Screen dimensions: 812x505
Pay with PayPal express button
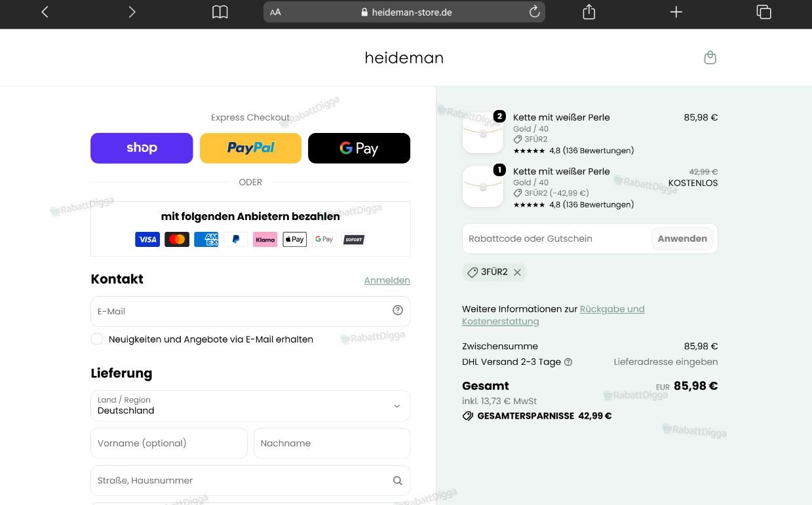[250, 148]
